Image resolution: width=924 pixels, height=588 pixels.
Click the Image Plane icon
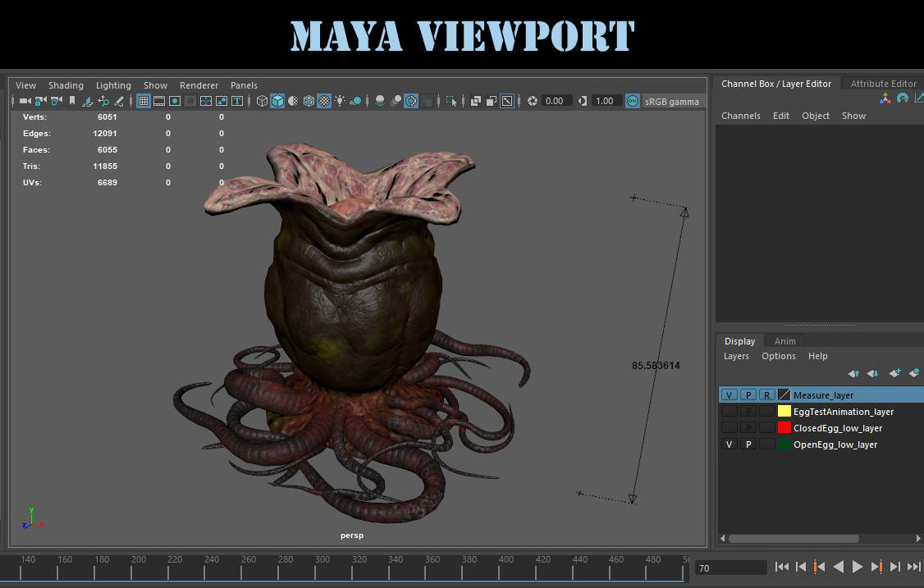point(88,102)
